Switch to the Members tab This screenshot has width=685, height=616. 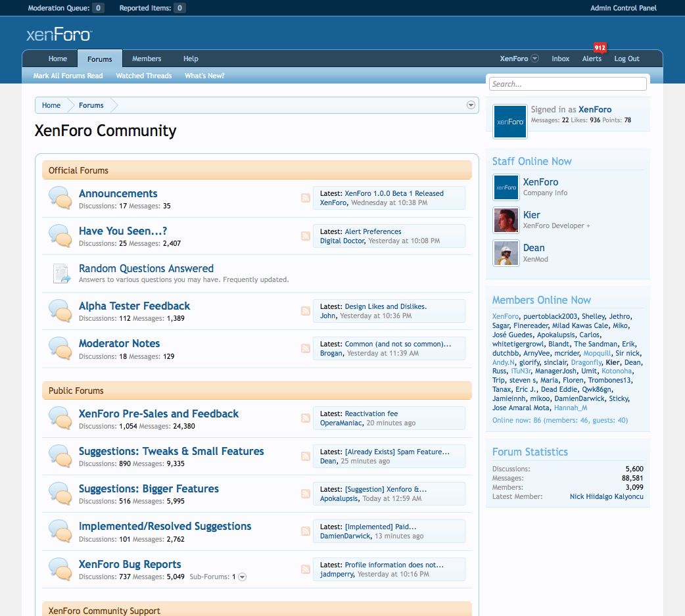(146, 59)
